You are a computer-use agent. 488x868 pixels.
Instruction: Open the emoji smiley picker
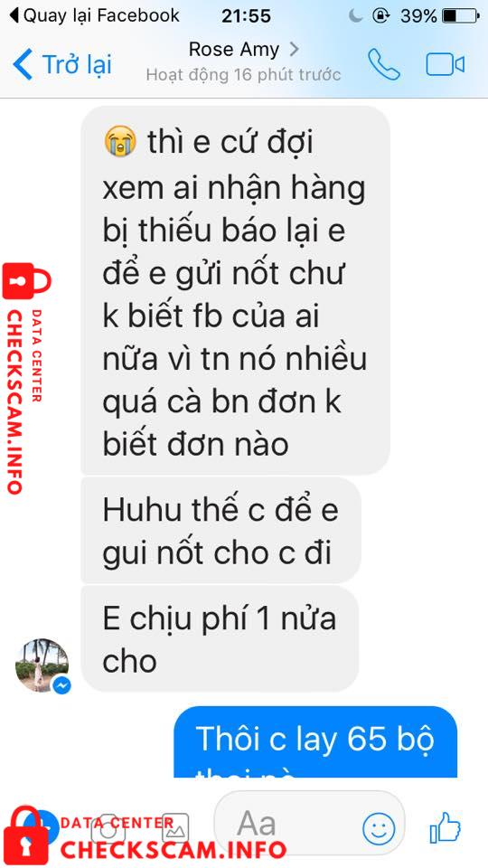point(379,829)
